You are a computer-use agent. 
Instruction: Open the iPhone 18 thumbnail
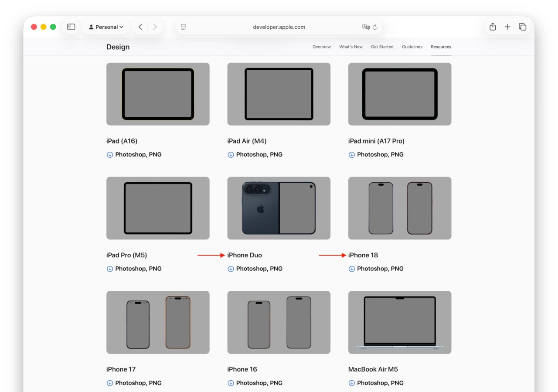pyautogui.click(x=400, y=208)
